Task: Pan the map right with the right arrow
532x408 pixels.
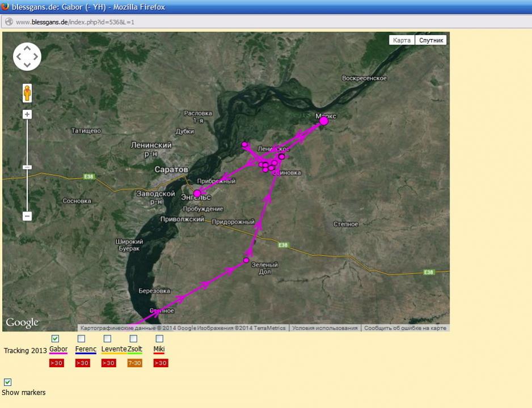Action: [36, 57]
